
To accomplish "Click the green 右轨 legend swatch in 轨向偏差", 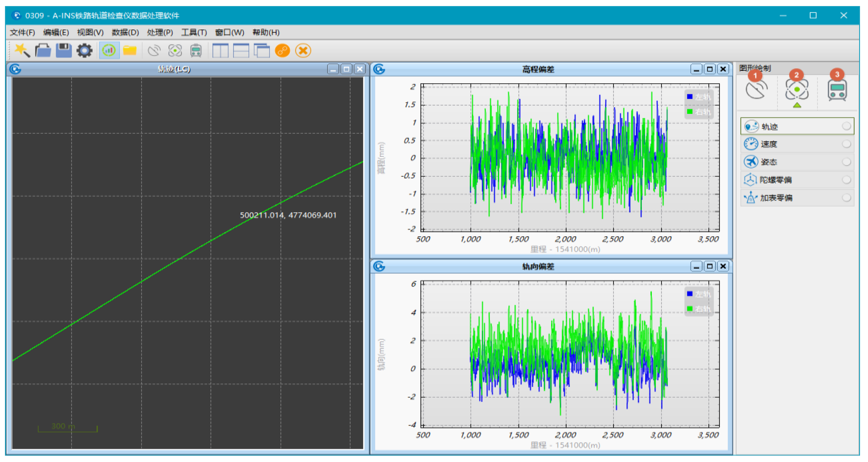I will coord(690,309).
